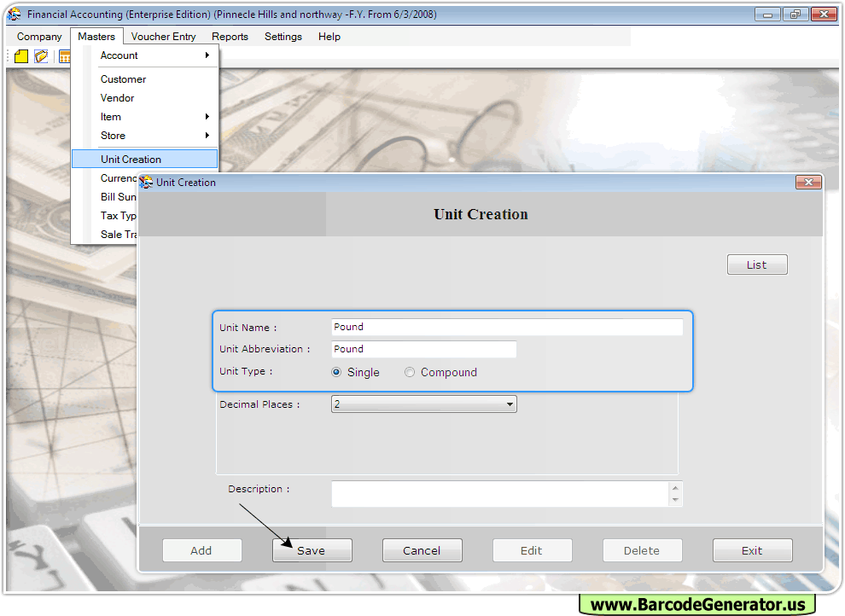Open the Help menu
The width and height of the screenshot is (845, 616).
[x=329, y=37]
